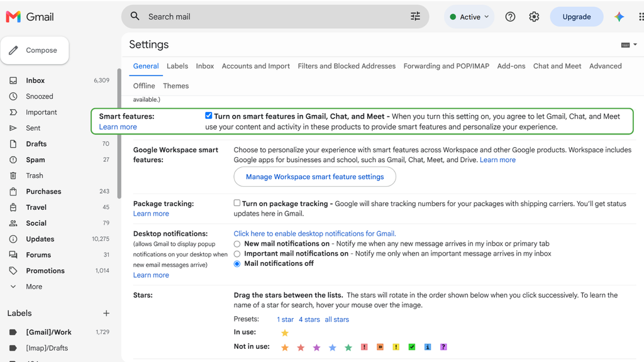Click the keyboard input tools icon
The image size is (644, 362).
pos(625,45)
